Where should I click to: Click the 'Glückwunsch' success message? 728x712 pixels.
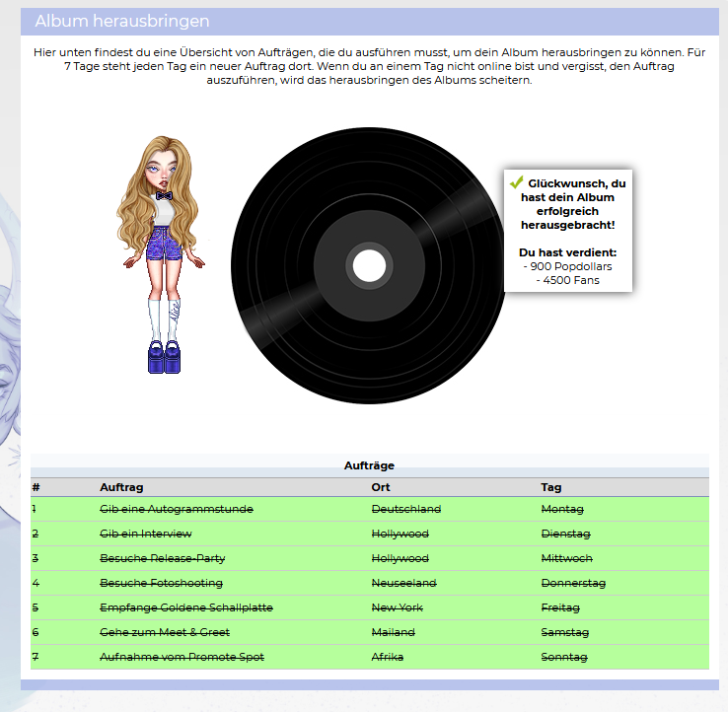568,204
